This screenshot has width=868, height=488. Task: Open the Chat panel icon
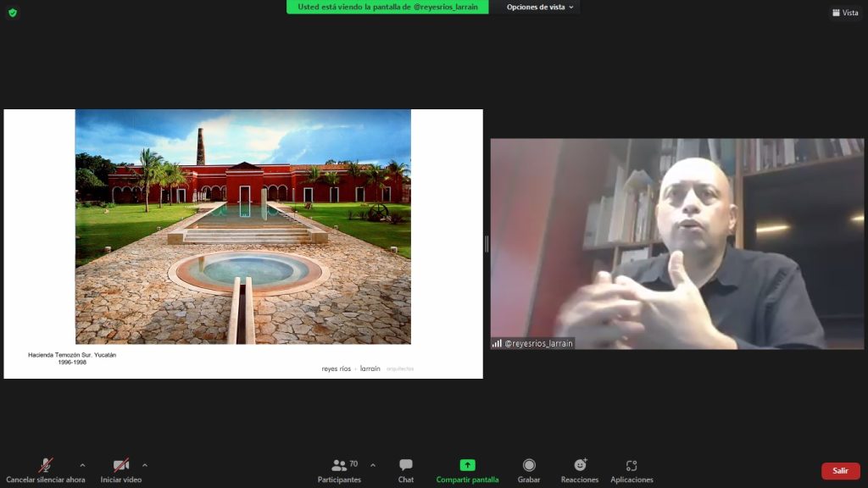tap(406, 465)
